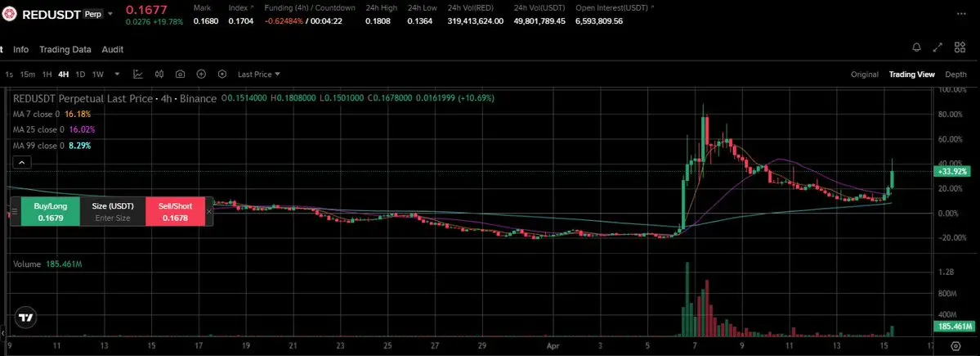980x356 pixels.
Task: Take a chart snapshot with camera icon
Action: point(180,74)
